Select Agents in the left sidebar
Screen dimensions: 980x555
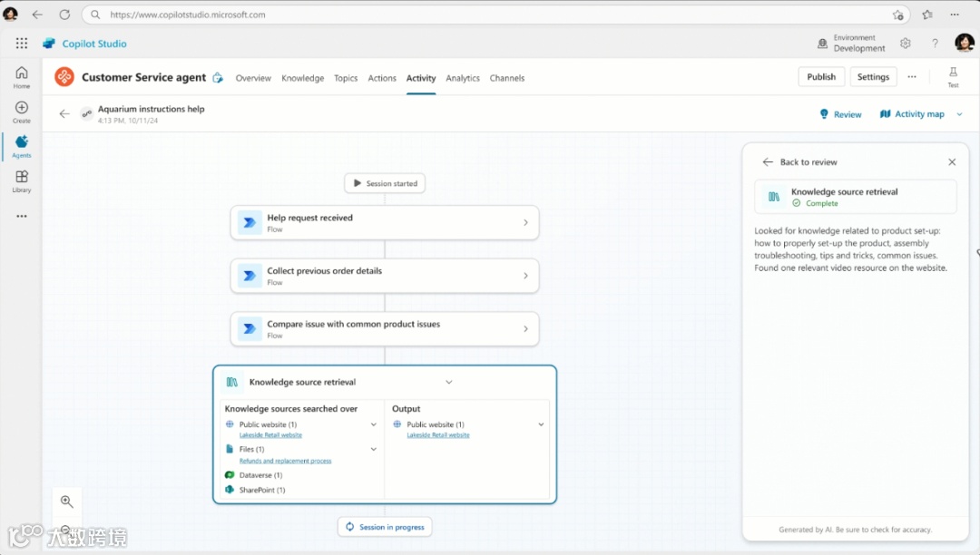(x=21, y=147)
